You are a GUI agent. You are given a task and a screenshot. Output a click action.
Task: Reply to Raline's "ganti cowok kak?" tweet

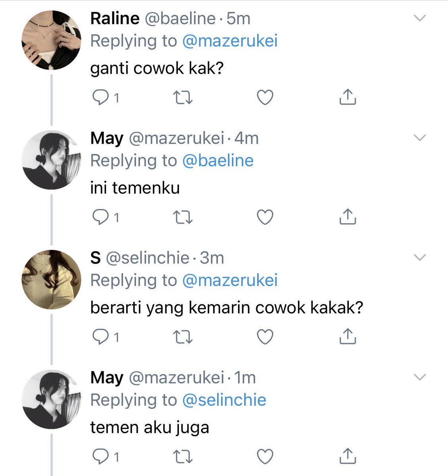coord(100,98)
